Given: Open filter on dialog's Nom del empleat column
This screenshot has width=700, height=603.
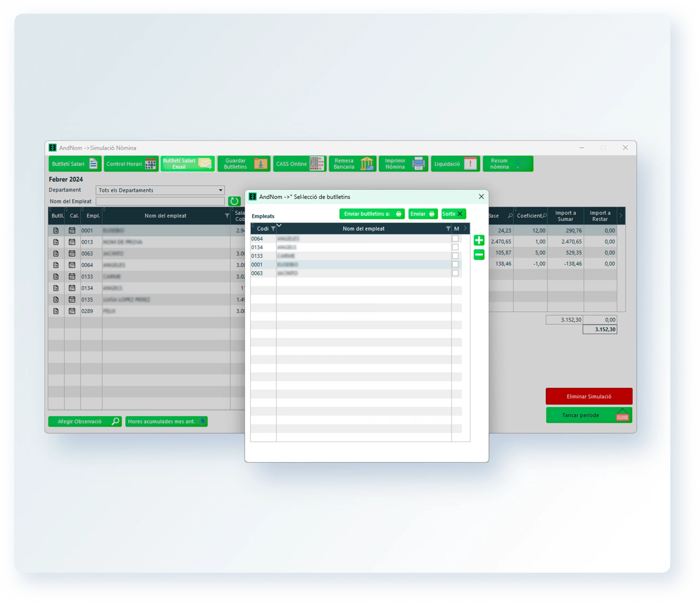Looking at the screenshot, I should click(448, 229).
